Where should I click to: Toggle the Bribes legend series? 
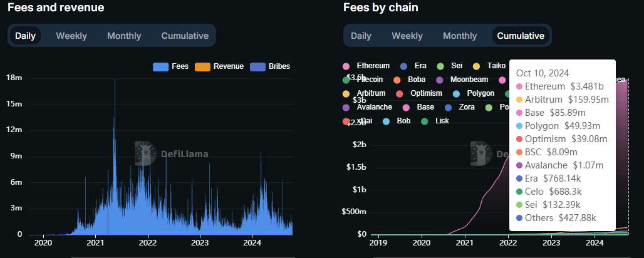(x=270, y=66)
